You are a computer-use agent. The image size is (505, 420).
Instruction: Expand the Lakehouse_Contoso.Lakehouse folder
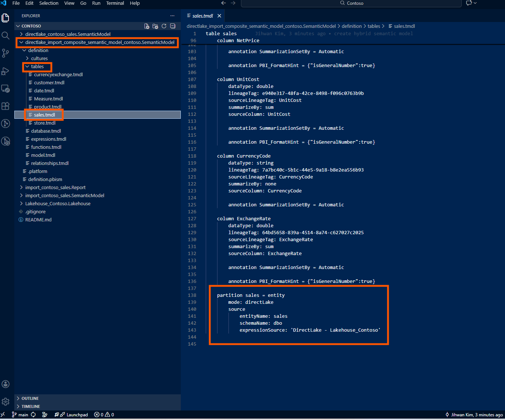pyautogui.click(x=98, y=203)
